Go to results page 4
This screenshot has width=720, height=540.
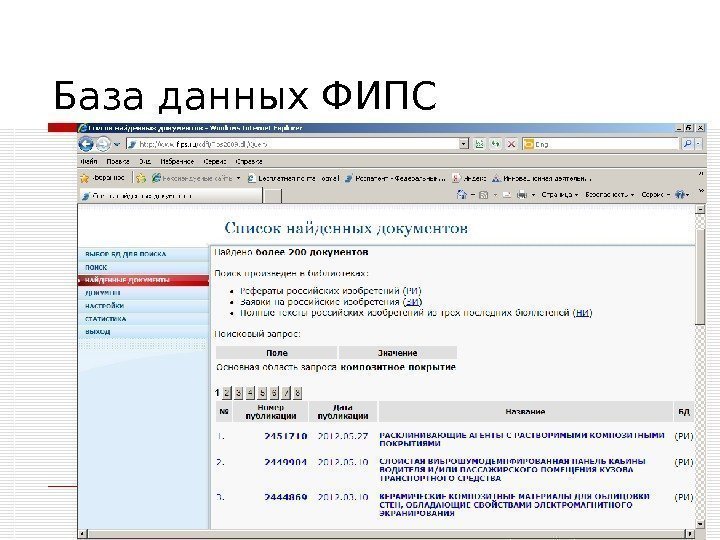tap(250, 393)
